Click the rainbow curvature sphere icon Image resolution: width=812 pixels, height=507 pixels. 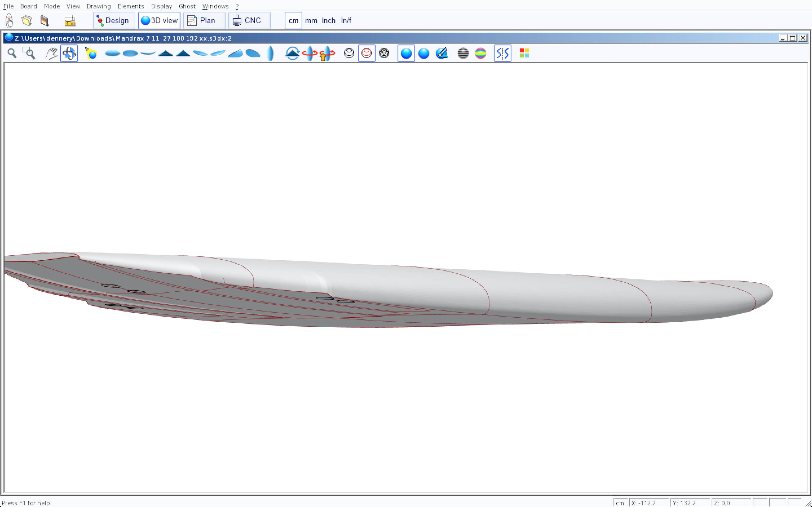click(480, 53)
